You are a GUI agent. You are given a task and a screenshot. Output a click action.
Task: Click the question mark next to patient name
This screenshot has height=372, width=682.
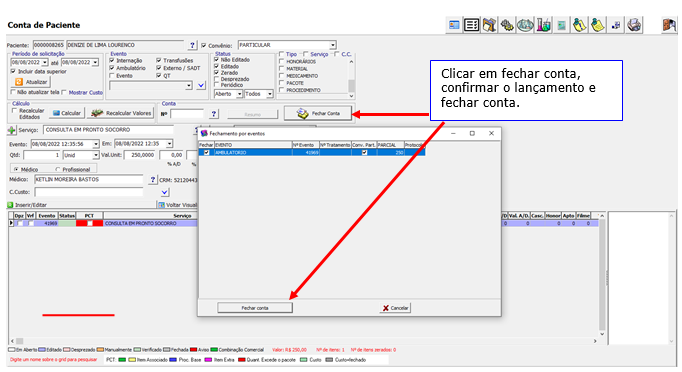click(193, 45)
